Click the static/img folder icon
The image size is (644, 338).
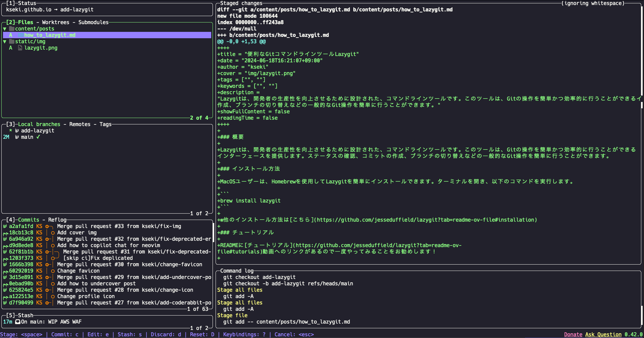[12, 42]
